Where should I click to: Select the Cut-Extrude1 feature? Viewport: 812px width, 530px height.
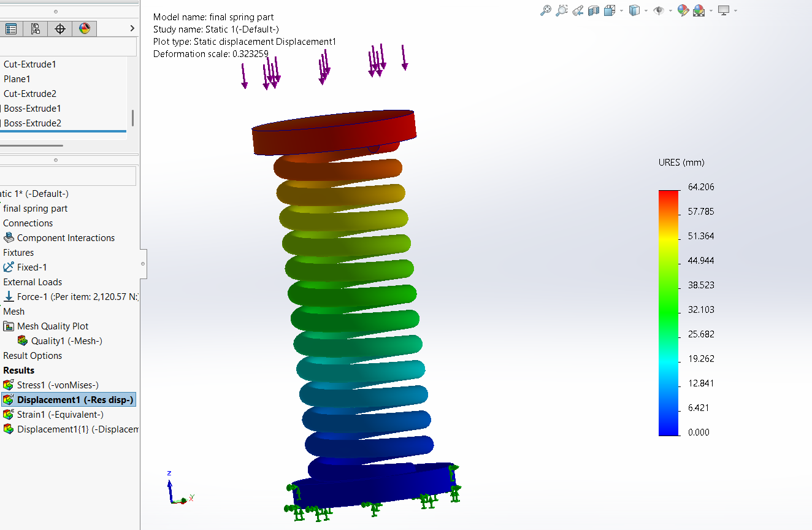30,64
